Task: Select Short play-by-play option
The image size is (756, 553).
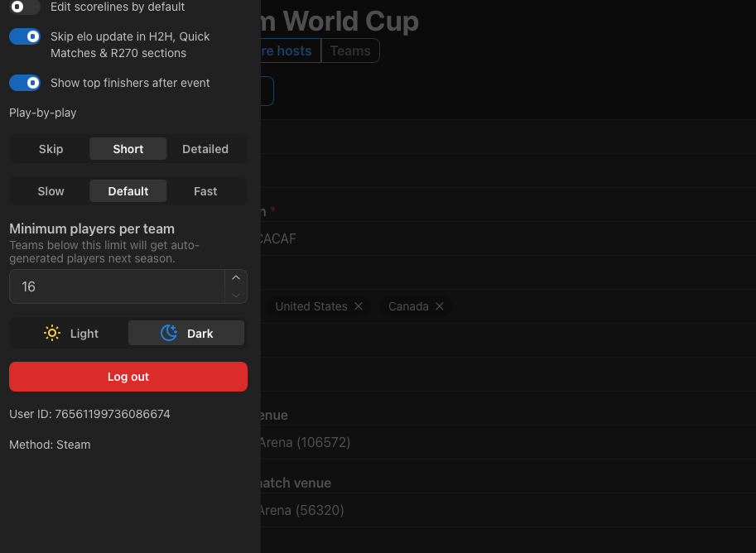Action: tap(128, 149)
